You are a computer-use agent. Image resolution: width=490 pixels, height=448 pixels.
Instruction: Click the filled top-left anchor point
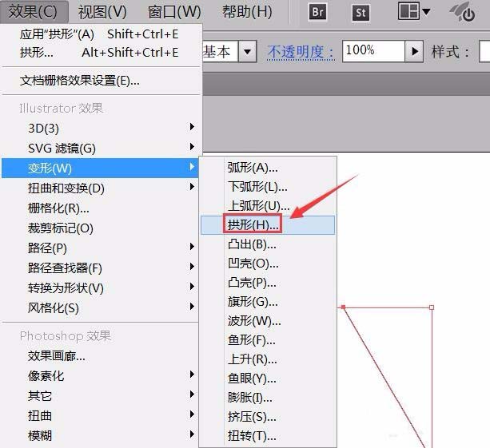coord(344,307)
